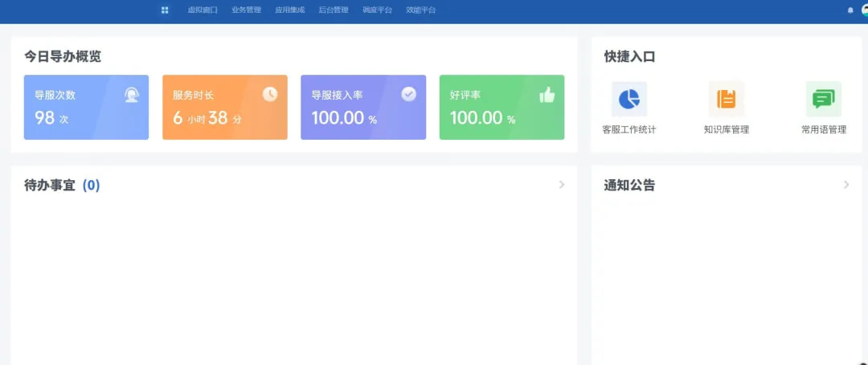868x365 pixels.
Task: Expand 待办事宜 with the right chevron
Action: pos(562,185)
